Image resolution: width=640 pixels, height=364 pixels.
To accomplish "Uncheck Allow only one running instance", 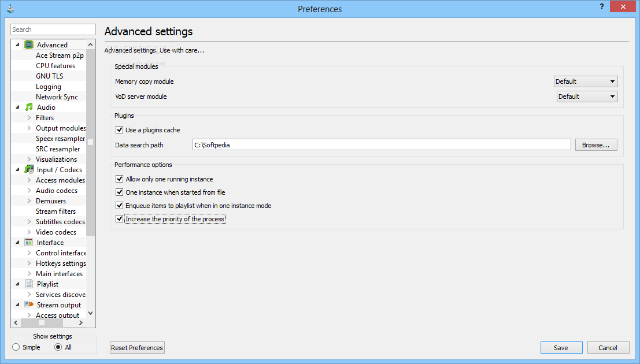I will click(119, 179).
